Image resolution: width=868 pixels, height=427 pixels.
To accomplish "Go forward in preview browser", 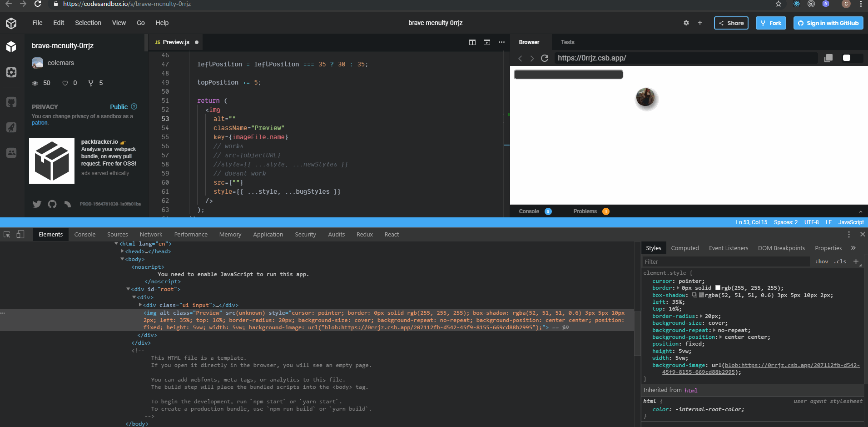I will 532,58.
